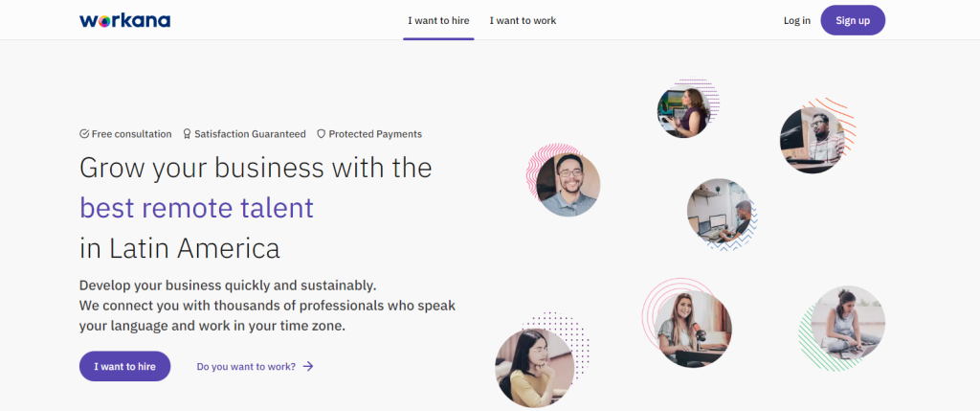Select the I want to hire tab
The height and width of the screenshot is (411, 980).
pos(438,20)
